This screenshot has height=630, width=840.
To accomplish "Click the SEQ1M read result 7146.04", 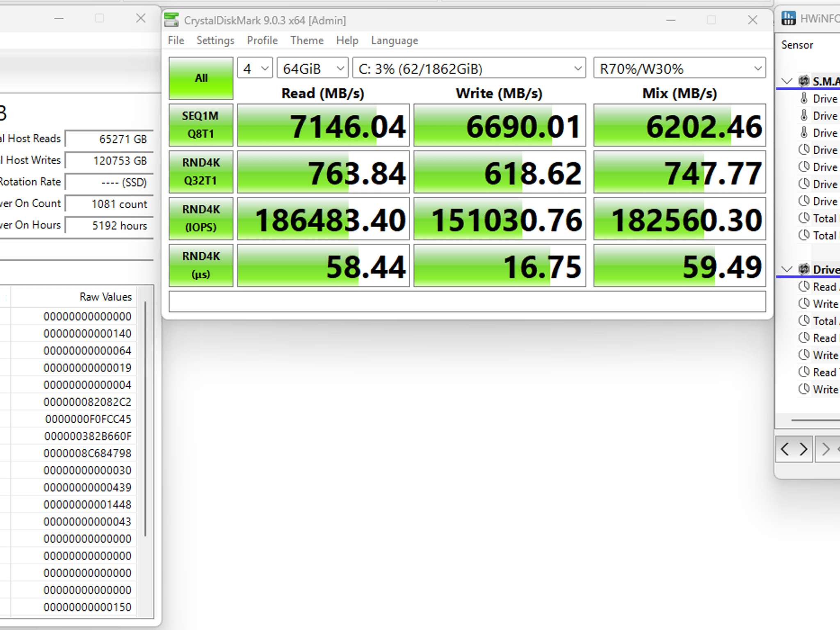I will click(323, 125).
